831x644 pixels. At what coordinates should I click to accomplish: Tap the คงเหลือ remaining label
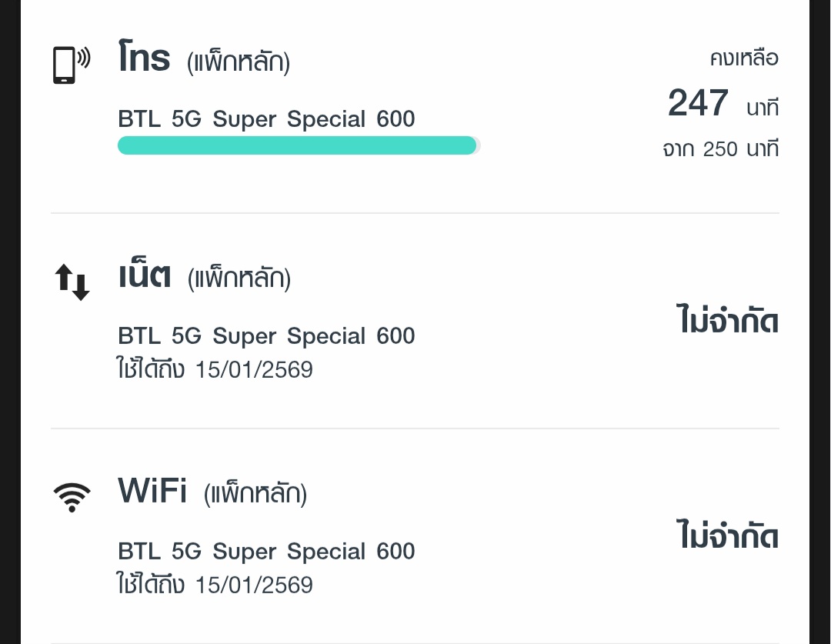(743, 58)
